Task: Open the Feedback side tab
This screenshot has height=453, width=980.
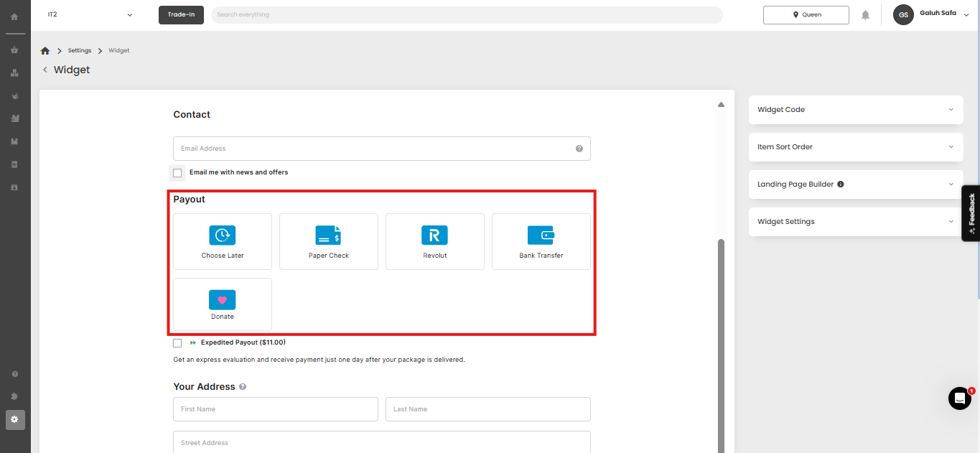Action: (x=971, y=213)
